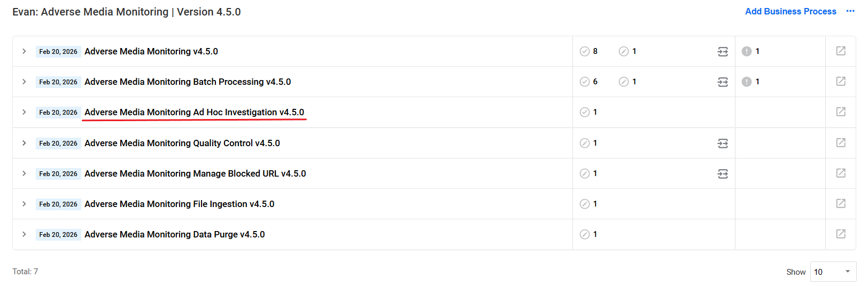Expand the Data Purge v4.5.0 row
868x286 pixels.
24,234
